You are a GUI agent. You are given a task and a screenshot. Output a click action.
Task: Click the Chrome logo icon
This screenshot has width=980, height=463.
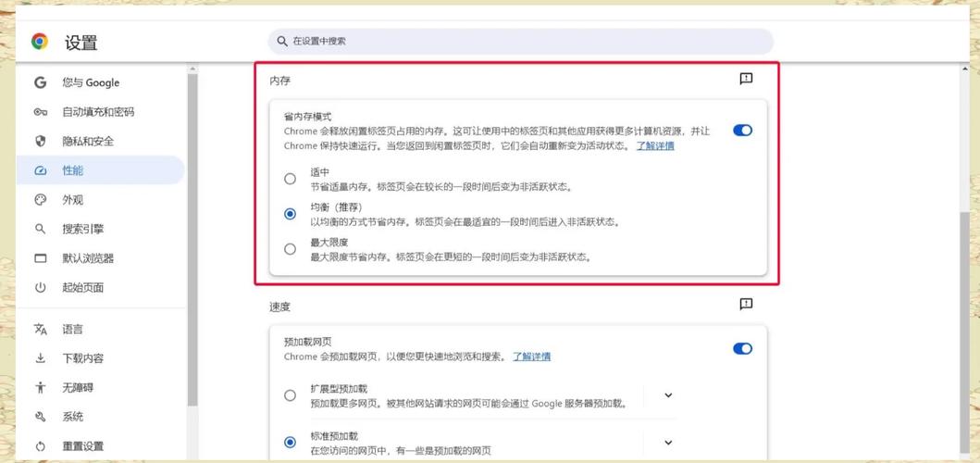coord(40,42)
